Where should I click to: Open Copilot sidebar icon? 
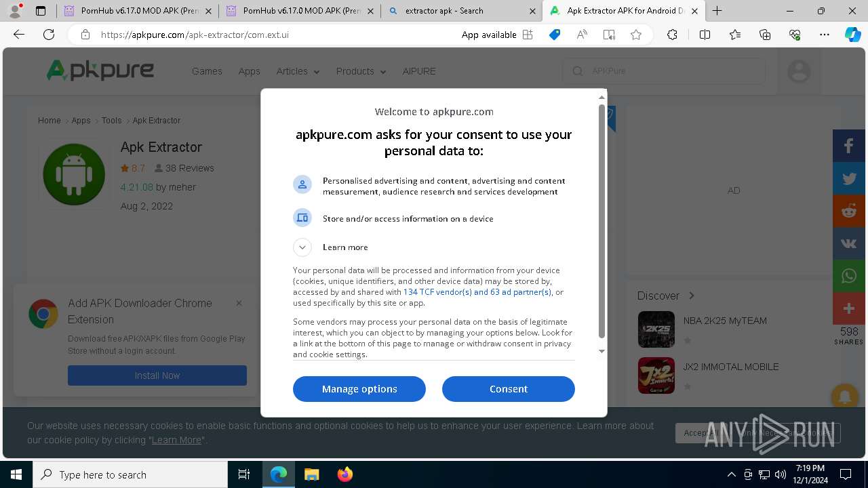852,35
